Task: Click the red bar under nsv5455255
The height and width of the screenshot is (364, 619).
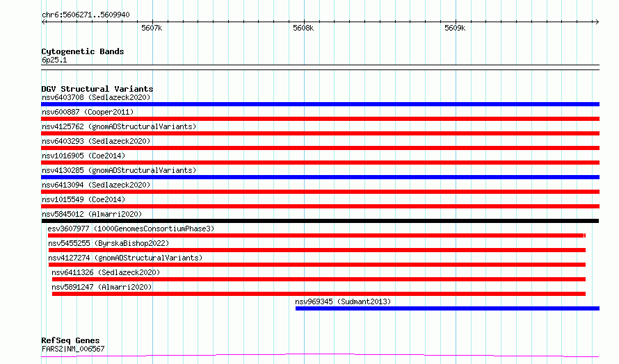Action: click(317, 250)
